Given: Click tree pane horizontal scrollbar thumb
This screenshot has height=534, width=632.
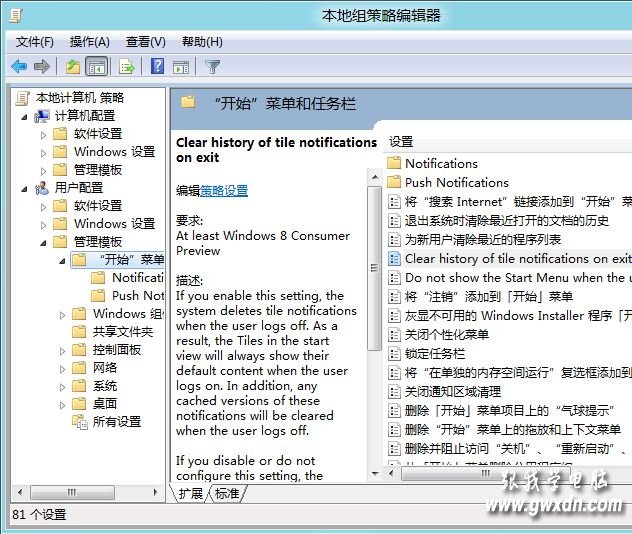Looking at the screenshot, I should (x=72, y=492).
